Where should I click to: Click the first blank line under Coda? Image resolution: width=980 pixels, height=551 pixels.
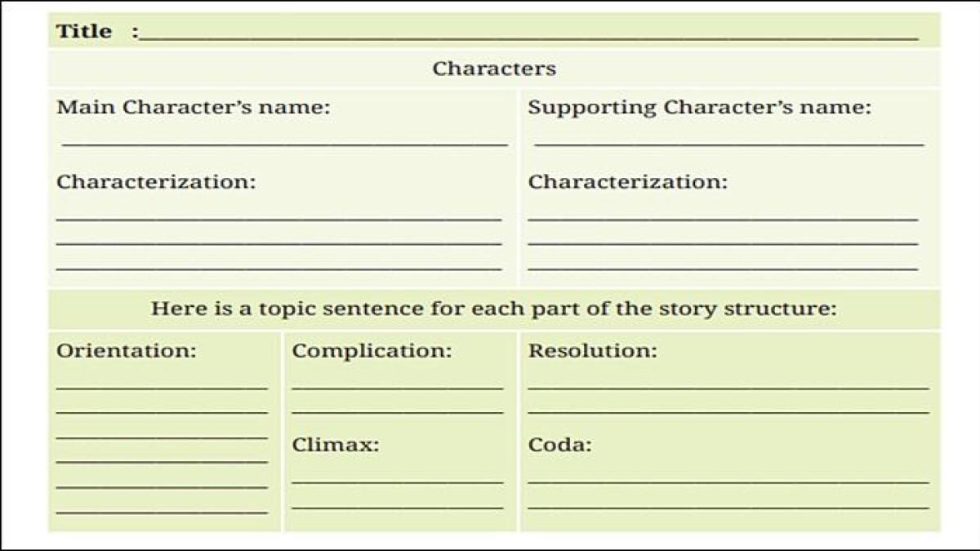pyautogui.click(x=728, y=481)
